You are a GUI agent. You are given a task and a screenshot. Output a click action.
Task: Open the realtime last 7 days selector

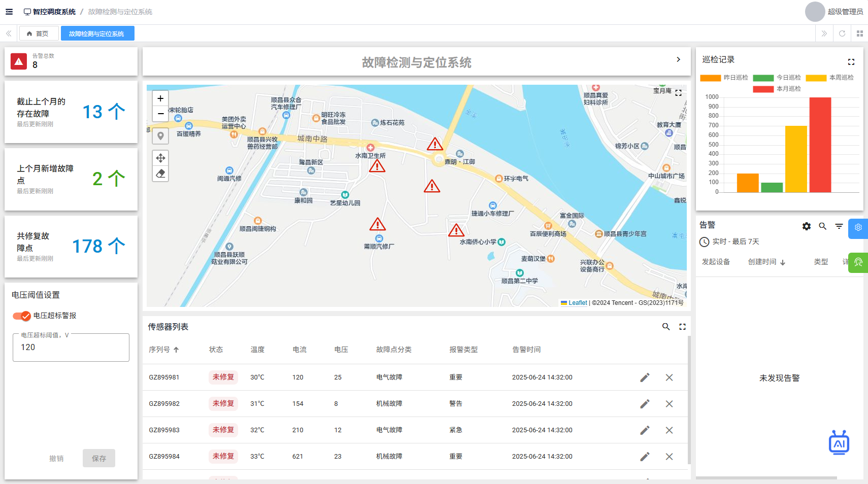pos(729,241)
